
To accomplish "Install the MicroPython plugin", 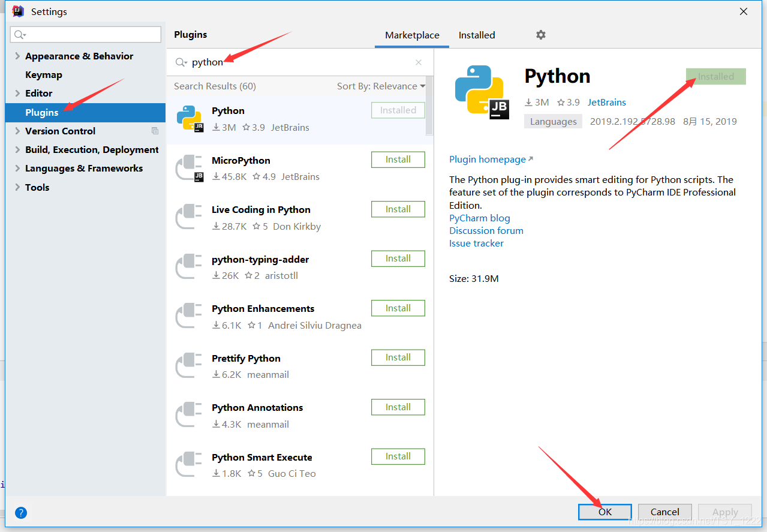I will coord(398,160).
